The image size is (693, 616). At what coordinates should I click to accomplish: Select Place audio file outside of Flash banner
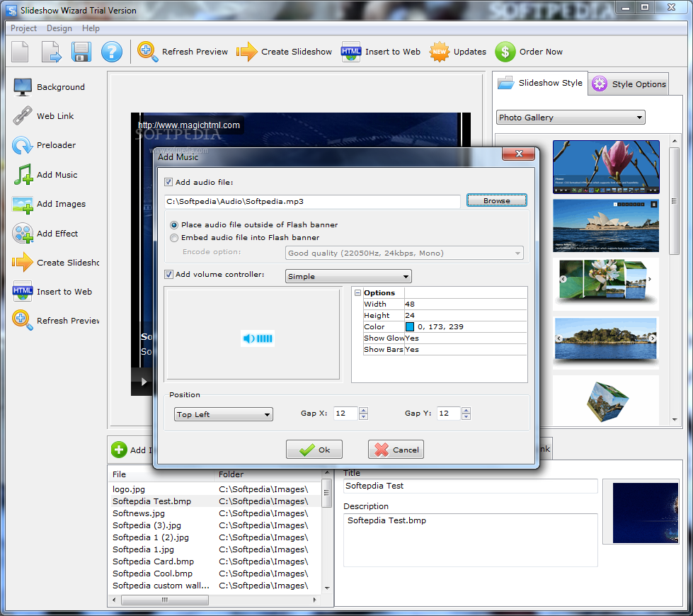click(x=174, y=225)
